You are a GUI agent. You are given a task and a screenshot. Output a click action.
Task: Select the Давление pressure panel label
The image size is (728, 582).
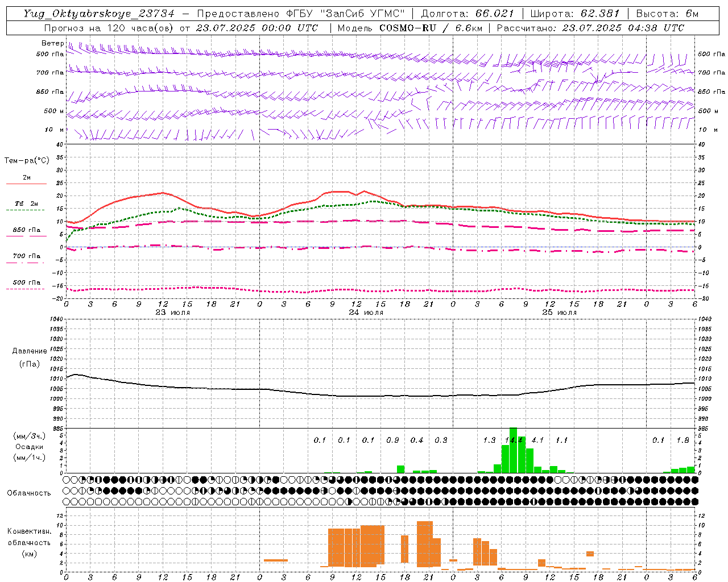coord(30,351)
